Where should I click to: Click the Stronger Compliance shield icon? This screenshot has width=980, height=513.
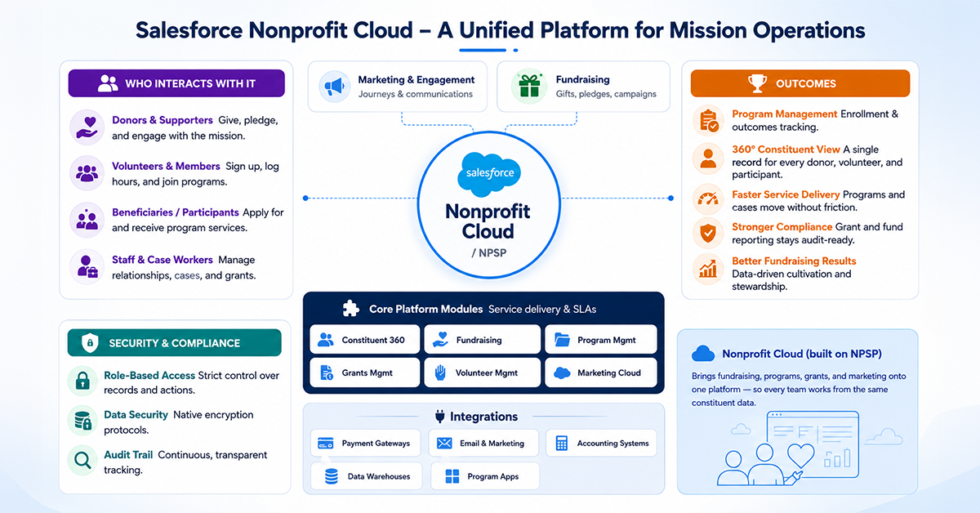708,233
